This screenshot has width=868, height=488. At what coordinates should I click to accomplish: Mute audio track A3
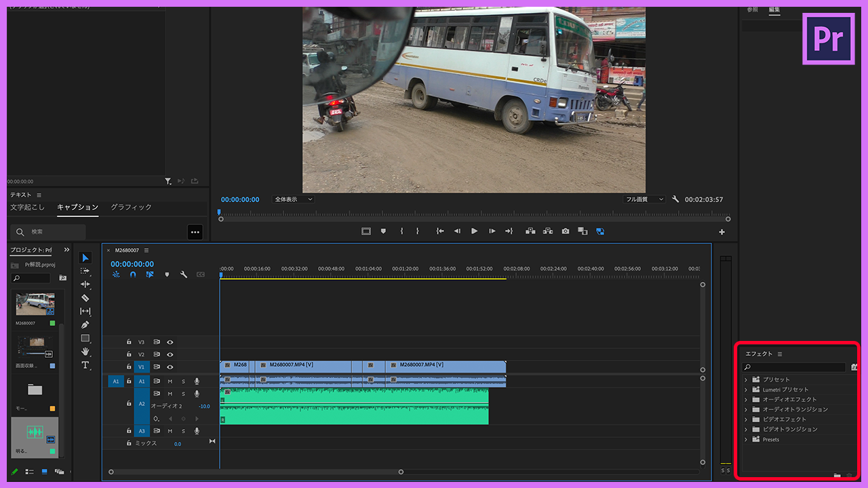(170, 431)
